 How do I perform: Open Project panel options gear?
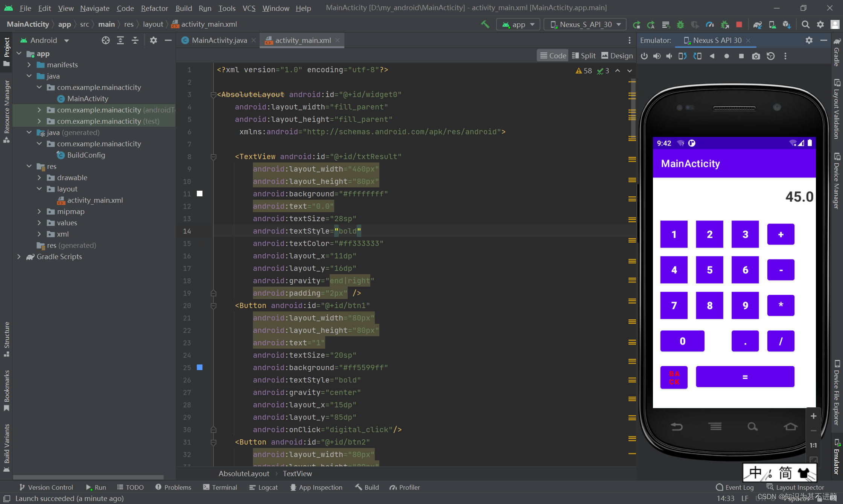[153, 40]
